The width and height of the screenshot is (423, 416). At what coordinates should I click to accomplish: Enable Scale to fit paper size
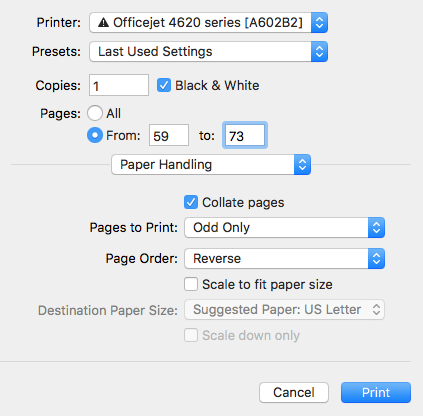pos(191,284)
